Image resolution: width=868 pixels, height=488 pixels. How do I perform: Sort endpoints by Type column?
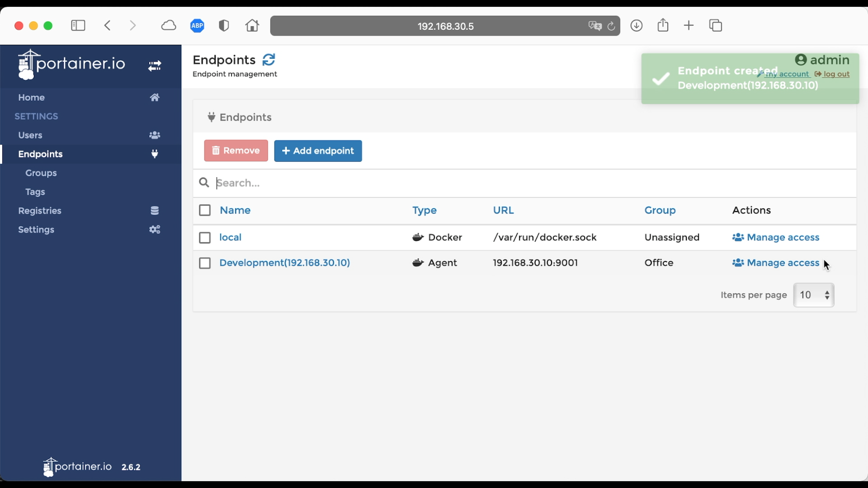(x=424, y=211)
